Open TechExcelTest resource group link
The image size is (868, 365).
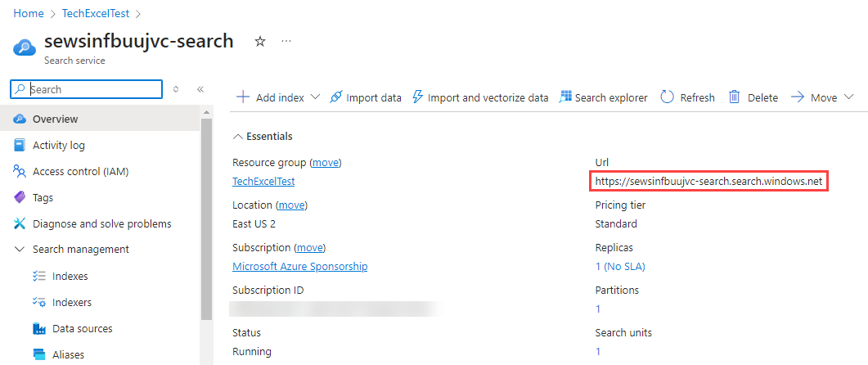coord(263,181)
